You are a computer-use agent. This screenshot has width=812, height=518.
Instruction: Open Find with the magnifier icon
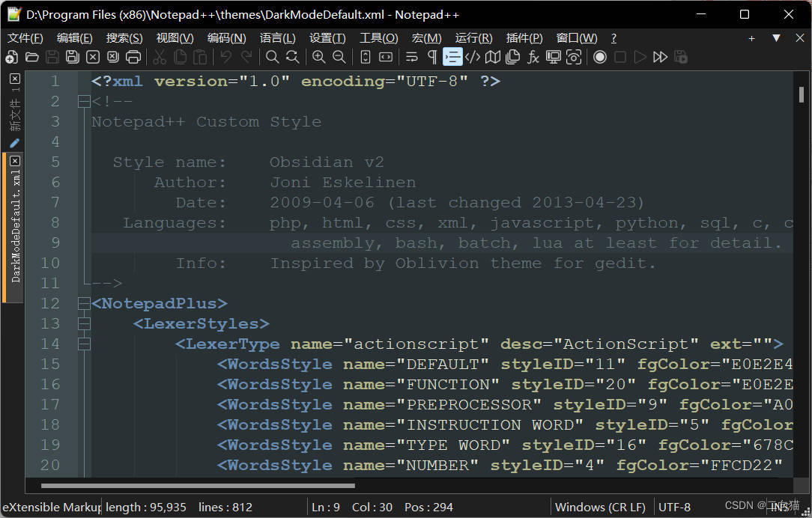[x=271, y=57]
